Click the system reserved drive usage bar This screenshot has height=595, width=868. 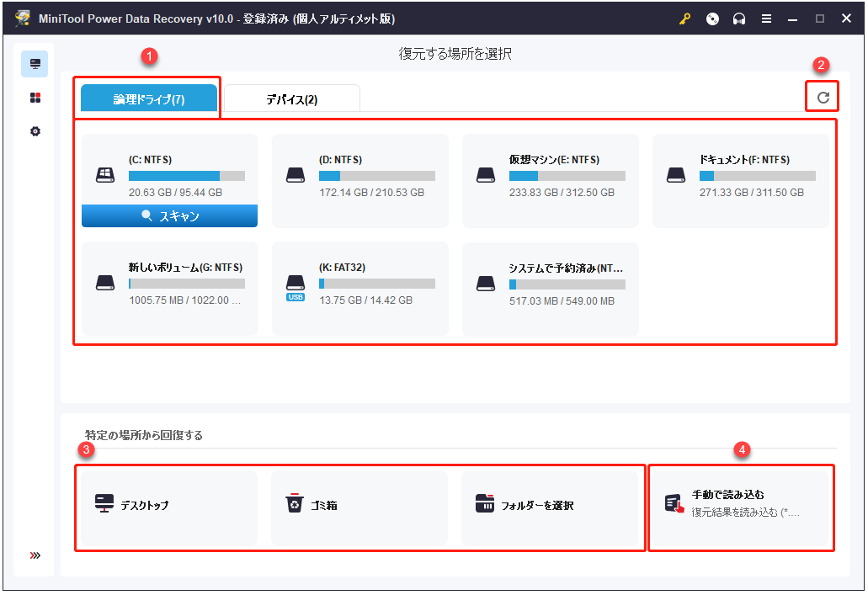pos(567,284)
